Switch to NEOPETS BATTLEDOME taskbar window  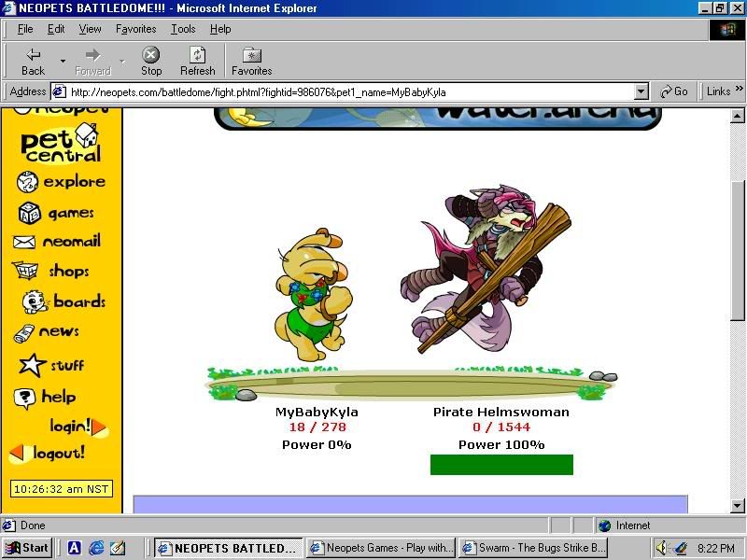(x=228, y=548)
